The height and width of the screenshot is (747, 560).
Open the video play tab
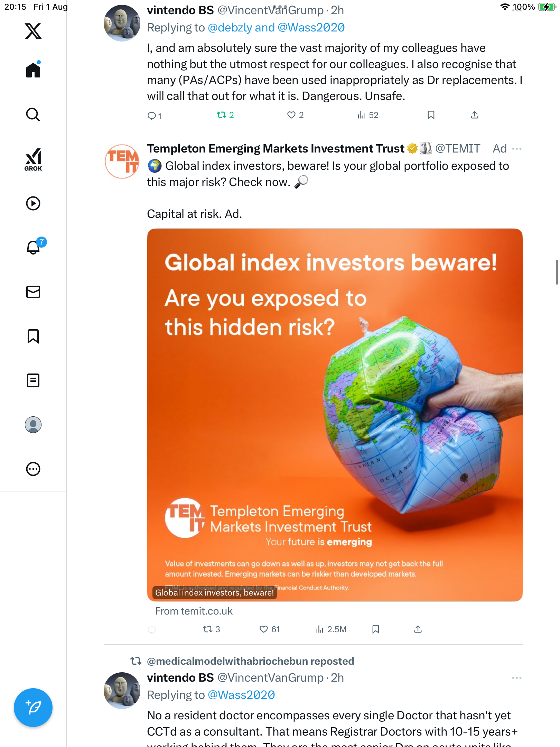33,203
